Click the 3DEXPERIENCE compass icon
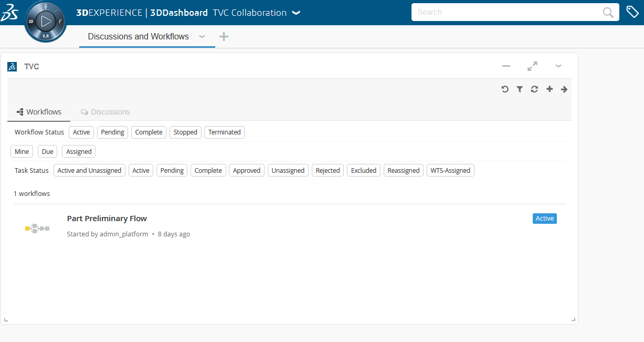This screenshot has width=644, height=342. coord(46,22)
